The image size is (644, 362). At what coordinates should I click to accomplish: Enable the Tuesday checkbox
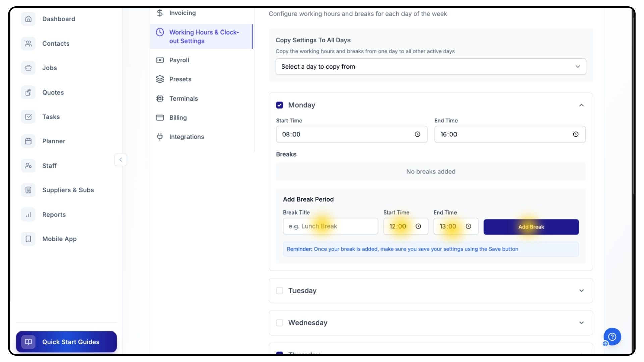(x=280, y=291)
